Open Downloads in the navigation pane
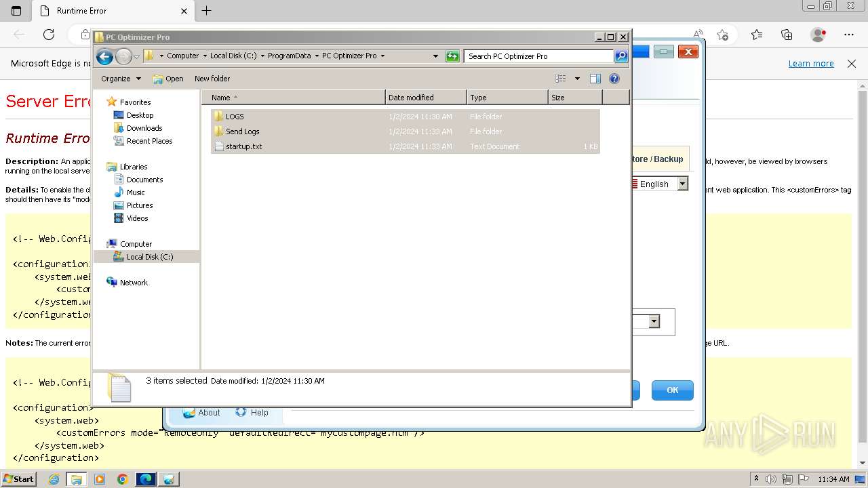This screenshot has height=488, width=868. point(144,128)
